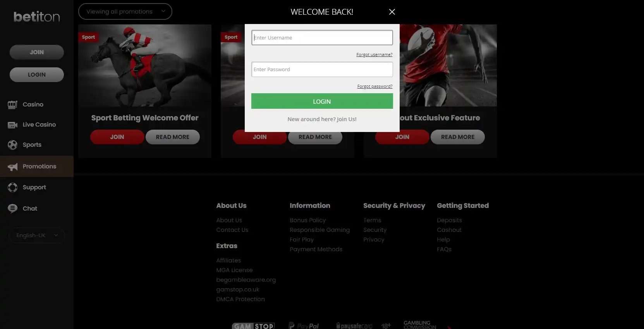Click the paysafecard logo in the footer
The image size is (644, 329).
click(354, 326)
